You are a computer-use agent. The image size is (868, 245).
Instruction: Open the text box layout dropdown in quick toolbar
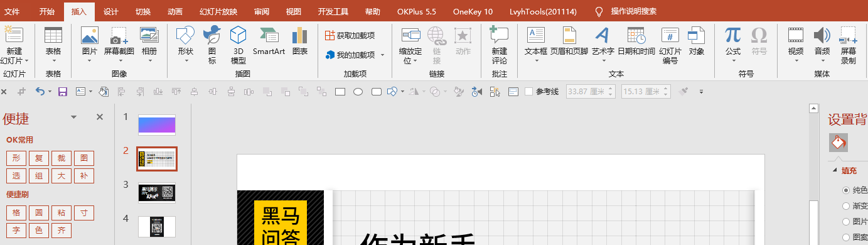click(91, 92)
